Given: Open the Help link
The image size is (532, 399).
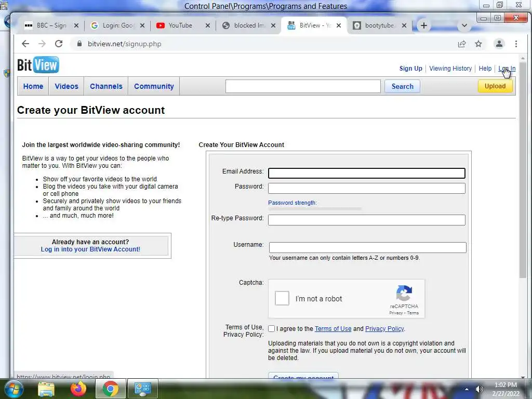Looking at the screenshot, I should point(485,69).
